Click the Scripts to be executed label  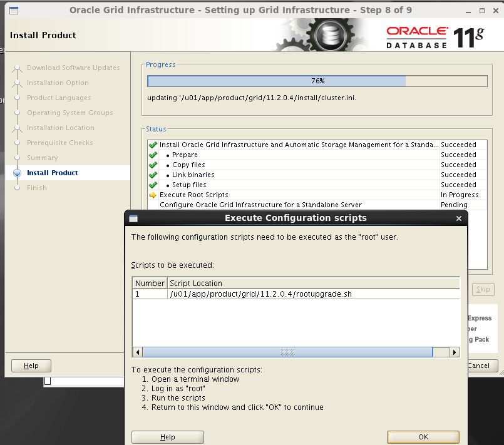173,265
